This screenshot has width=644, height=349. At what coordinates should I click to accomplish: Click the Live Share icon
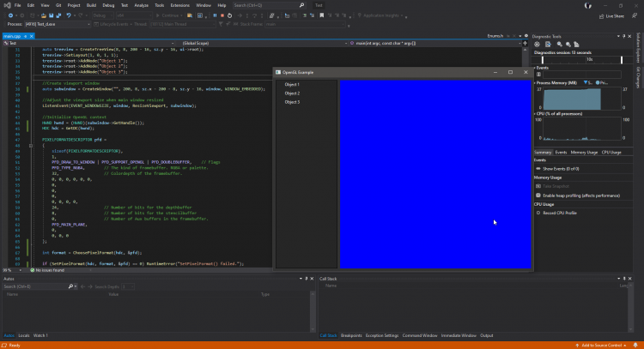tap(600, 15)
